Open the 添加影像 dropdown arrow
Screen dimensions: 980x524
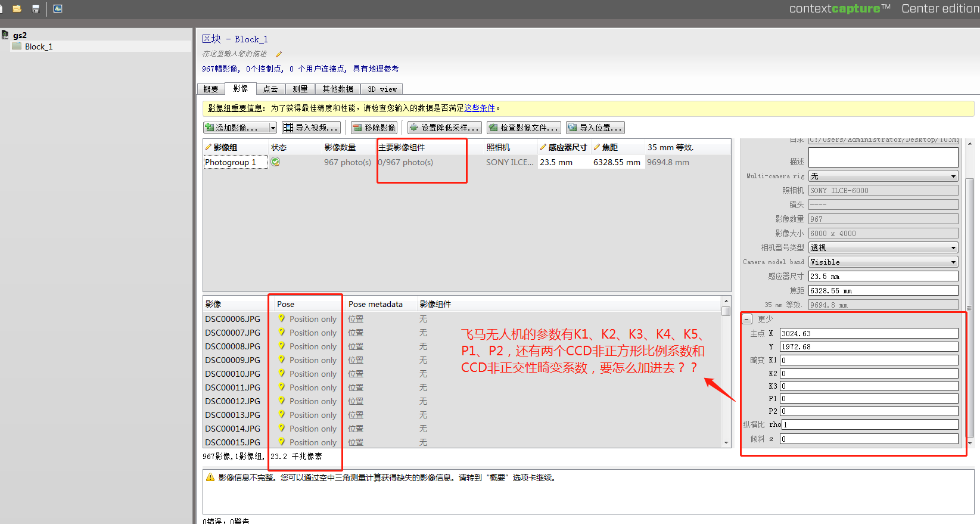click(273, 128)
